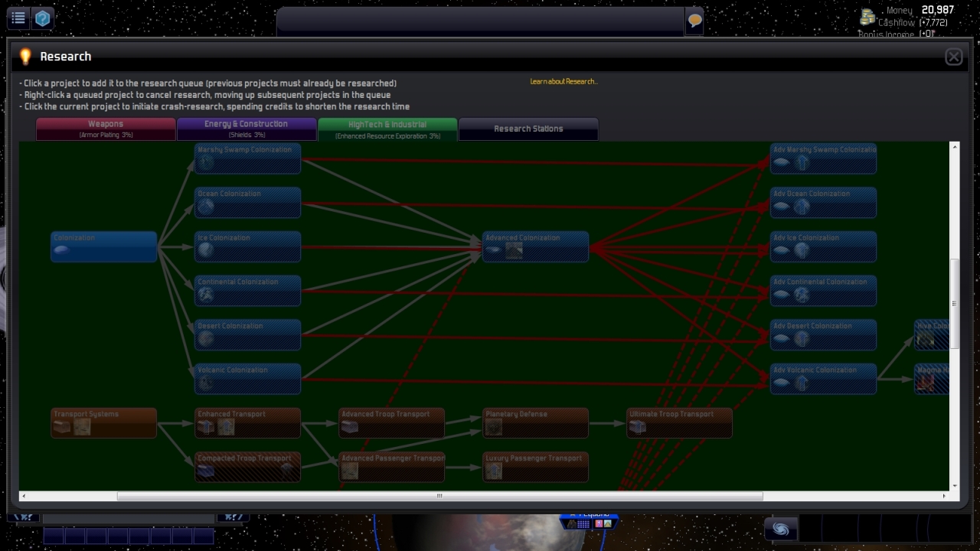
Task: Select Adv Desert Colonization node
Action: click(x=824, y=335)
